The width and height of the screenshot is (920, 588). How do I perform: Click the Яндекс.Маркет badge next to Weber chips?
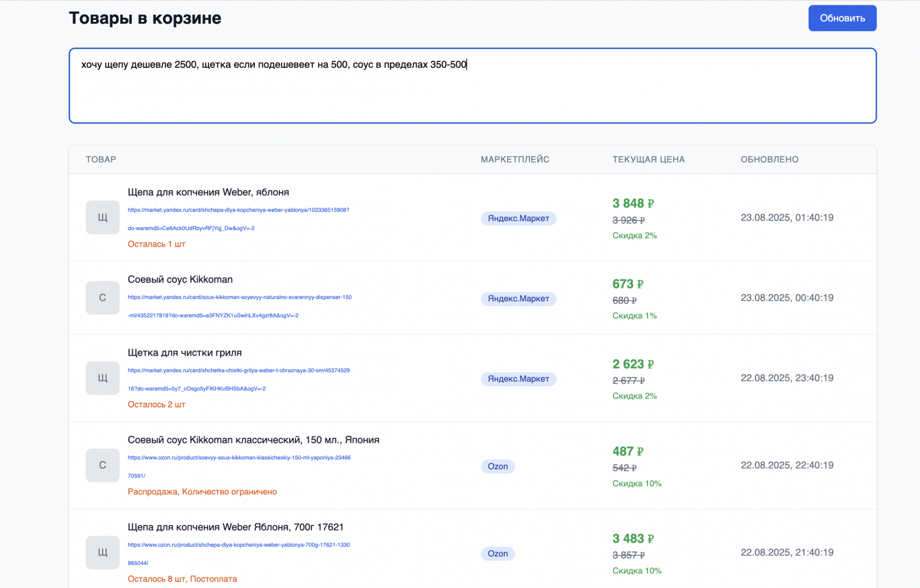point(518,218)
